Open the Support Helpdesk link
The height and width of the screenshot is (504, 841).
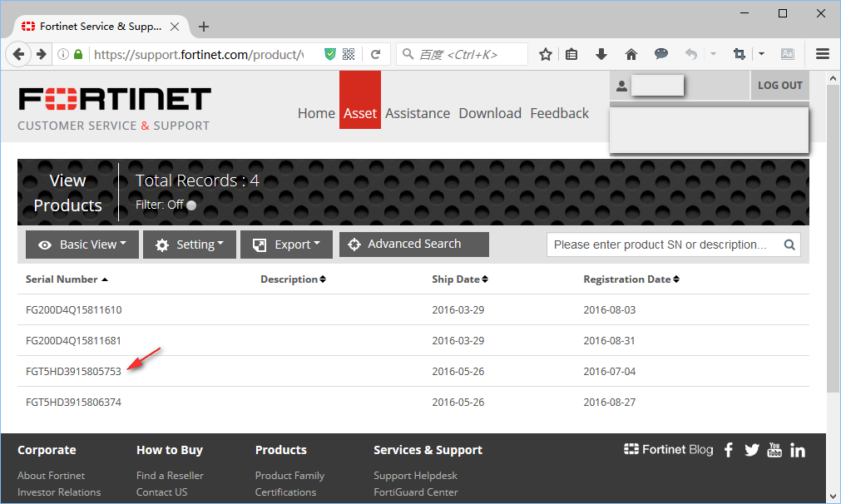(416, 476)
